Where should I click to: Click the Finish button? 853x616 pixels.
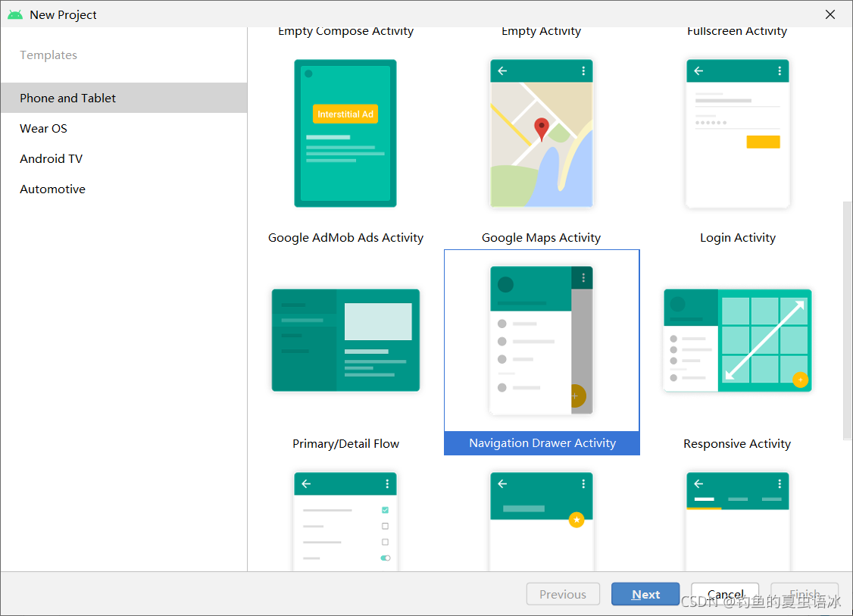pos(805,594)
